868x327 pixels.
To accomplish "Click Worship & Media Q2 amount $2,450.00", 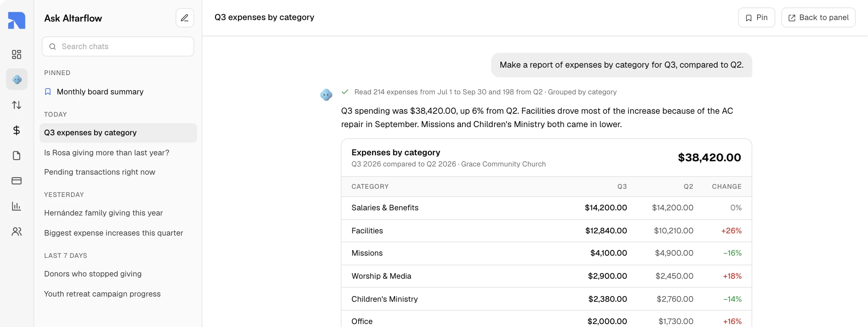I will (674, 276).
